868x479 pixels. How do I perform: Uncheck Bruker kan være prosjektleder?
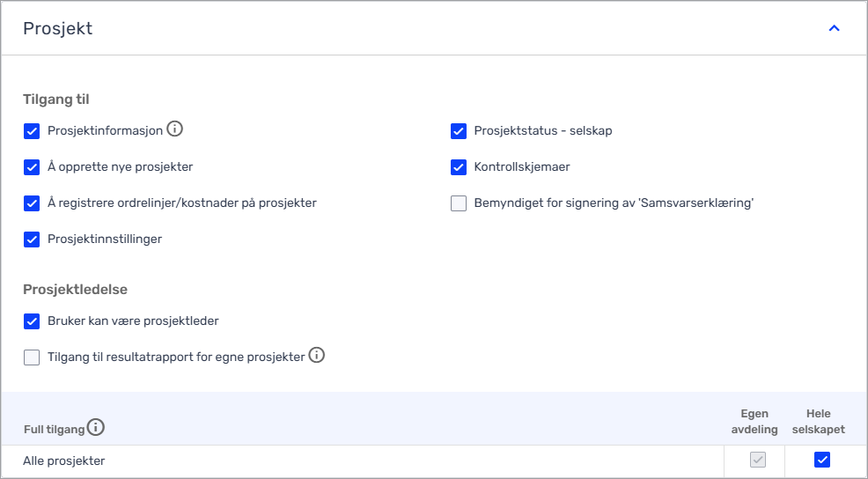tap(32, 321)
